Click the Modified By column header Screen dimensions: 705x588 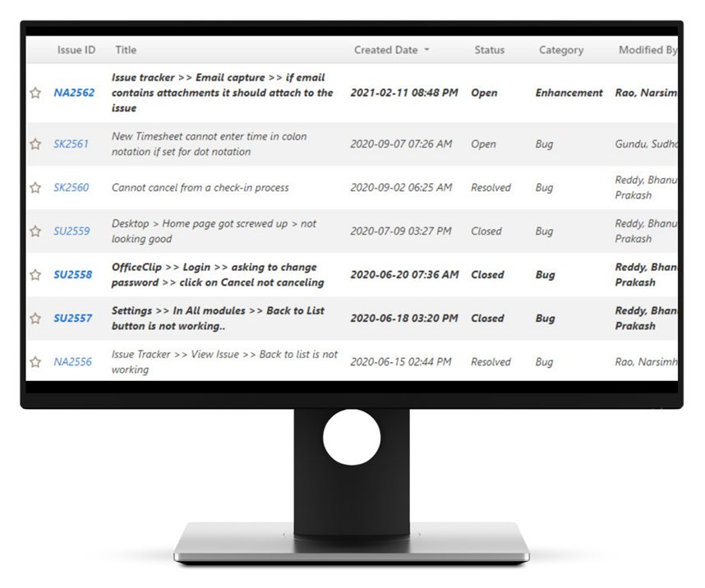(x=647, y=50)
